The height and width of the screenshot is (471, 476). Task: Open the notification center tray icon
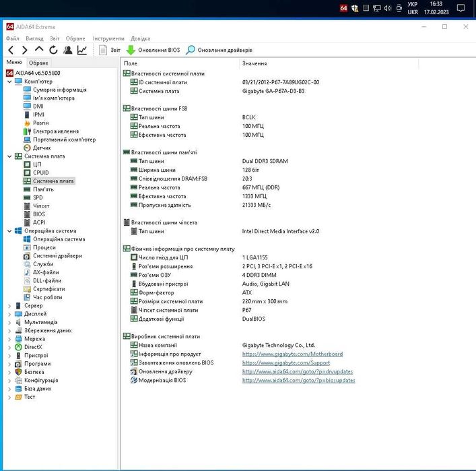click(x=461, y=8)
